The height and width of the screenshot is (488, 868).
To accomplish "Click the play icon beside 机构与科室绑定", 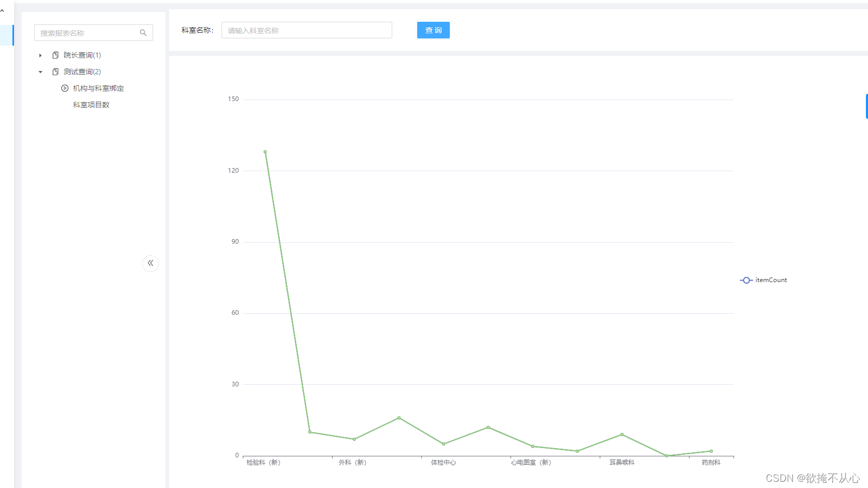I will (x=65, y=88).
